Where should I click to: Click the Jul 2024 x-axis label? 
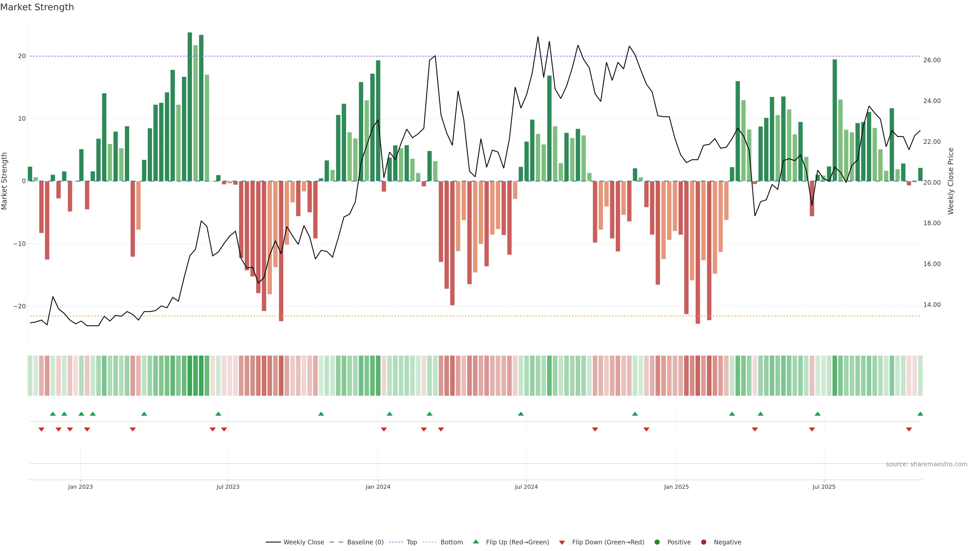pyautogui.click(x=526, y=487)
